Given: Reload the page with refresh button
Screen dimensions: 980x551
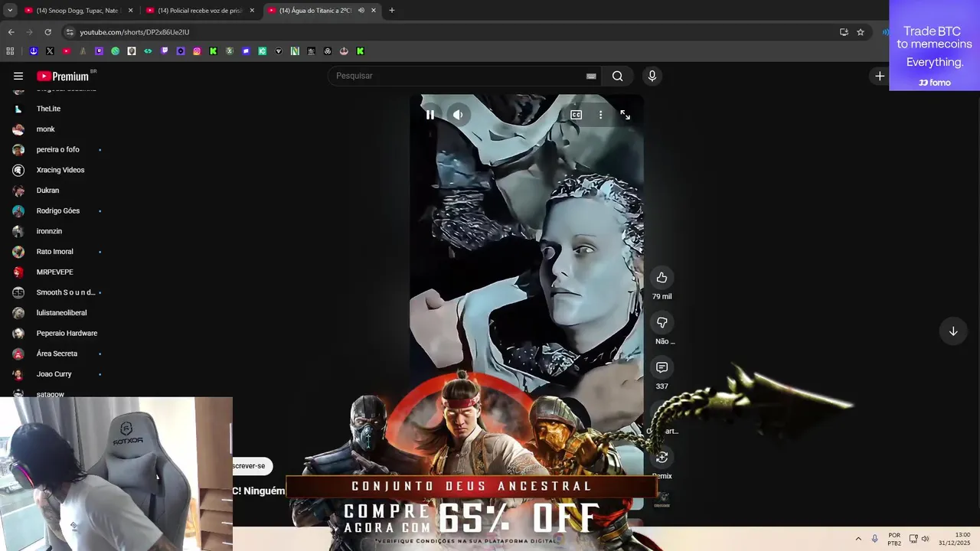Looking at the screenshot, I should (x=47, y=32).
